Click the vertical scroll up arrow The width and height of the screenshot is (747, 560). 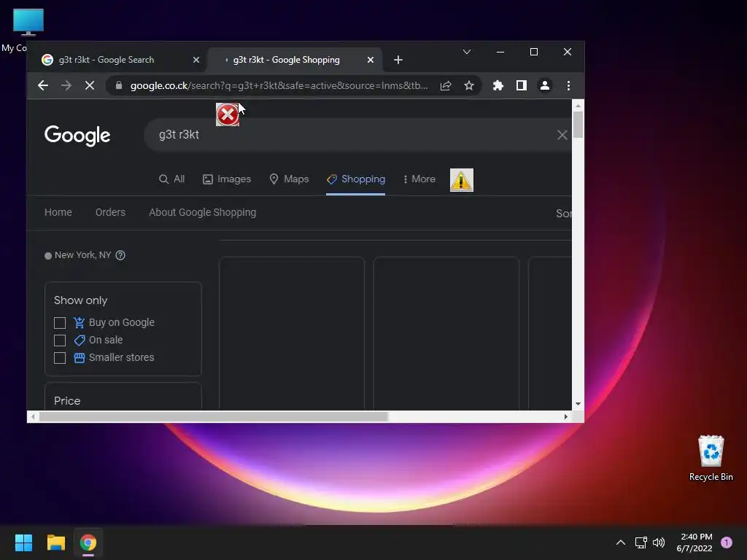point(578,106)
